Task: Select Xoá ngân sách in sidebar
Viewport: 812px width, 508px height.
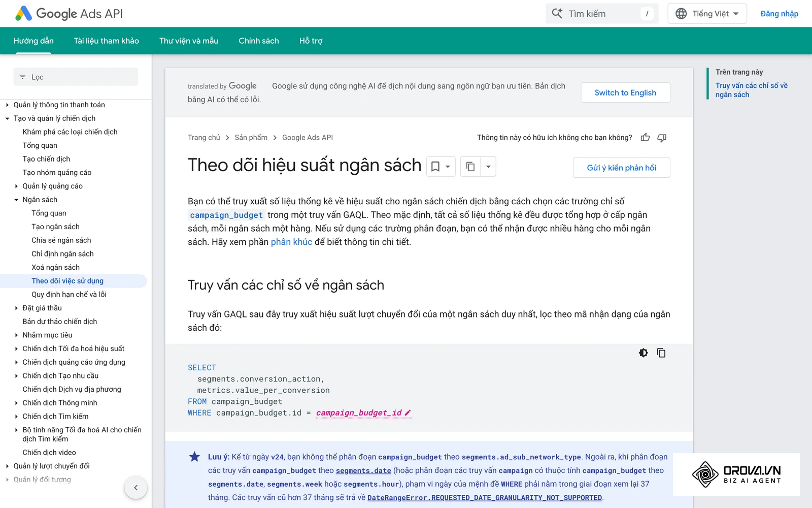Action: (55, 268)
